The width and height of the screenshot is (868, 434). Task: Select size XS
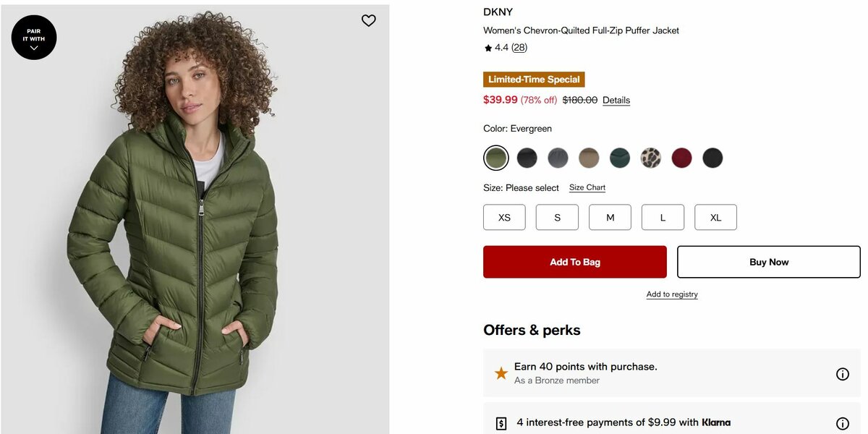[504, 217]
